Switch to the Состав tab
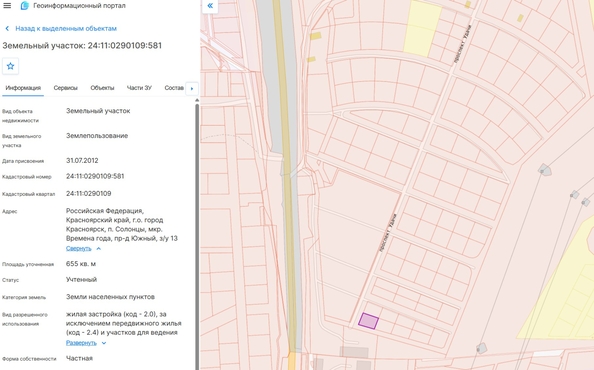This screenshot has height=370, width=594. (174, 88)
